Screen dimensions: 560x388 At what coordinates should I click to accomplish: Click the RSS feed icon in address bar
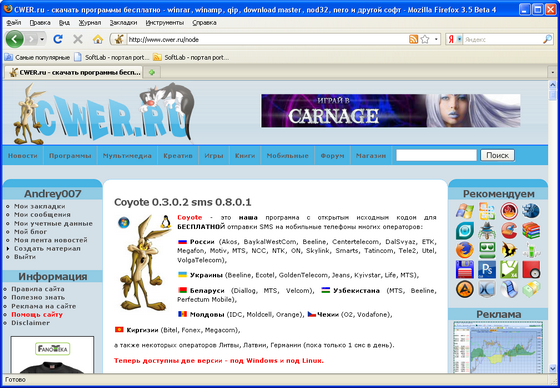click(x=413, y=39)
